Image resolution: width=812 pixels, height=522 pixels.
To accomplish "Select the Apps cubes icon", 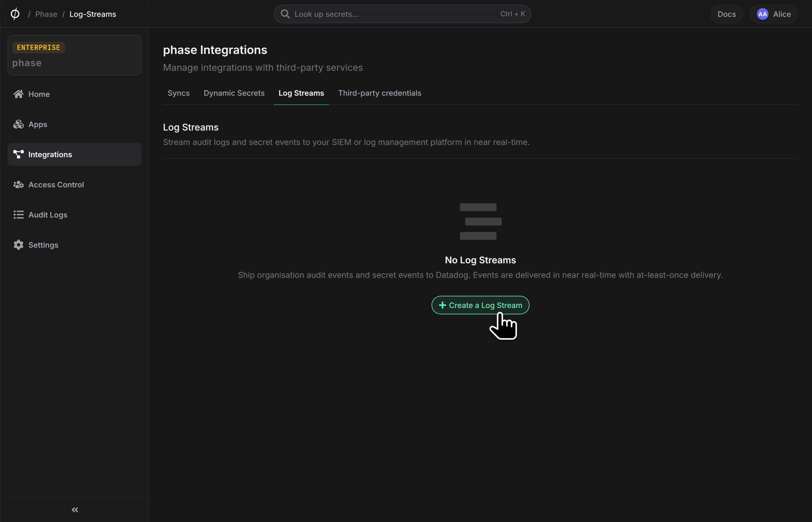I will [x=18, y=124].
